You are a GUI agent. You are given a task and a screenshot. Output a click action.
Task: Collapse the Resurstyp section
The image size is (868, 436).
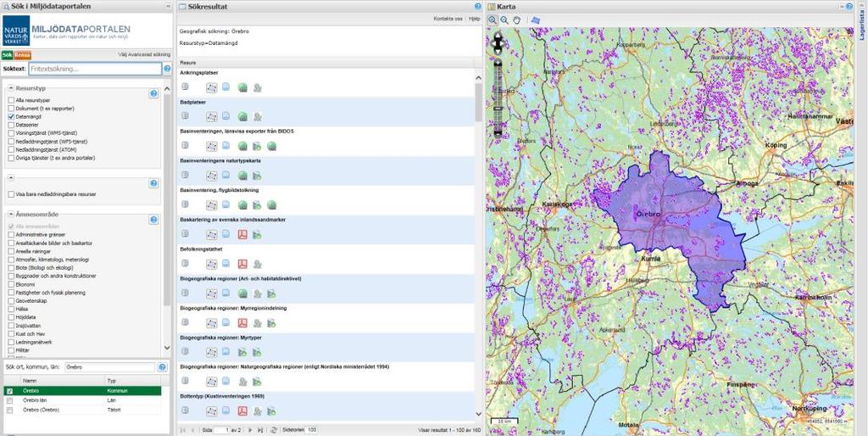tap(11, 88)
